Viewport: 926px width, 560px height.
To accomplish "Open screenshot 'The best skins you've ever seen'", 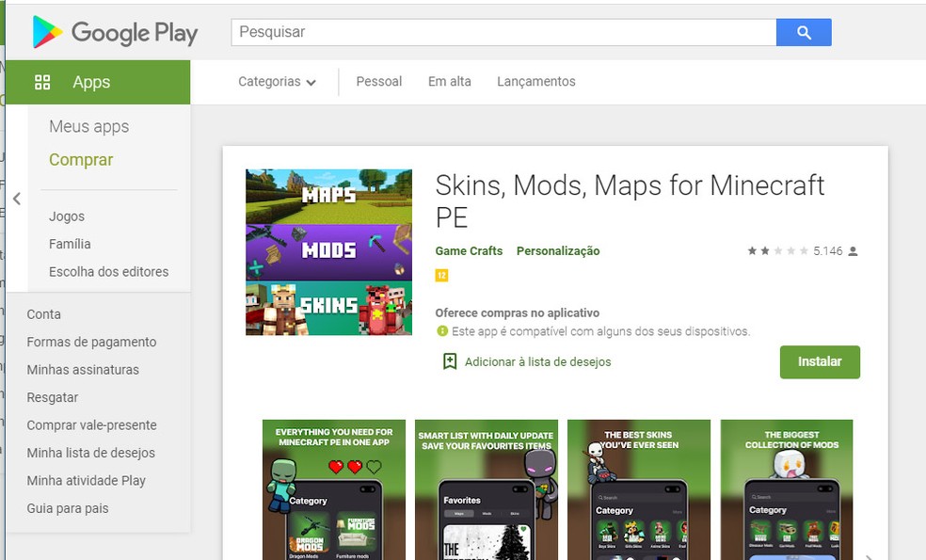I will (638, 489).
